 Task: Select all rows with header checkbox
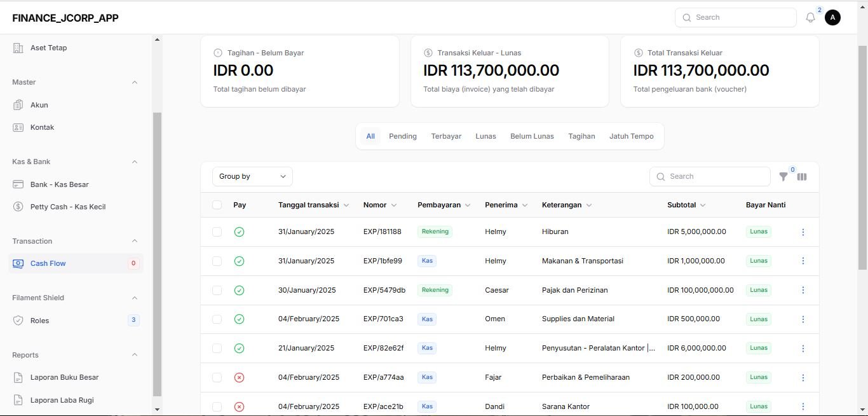click(217, 205)
